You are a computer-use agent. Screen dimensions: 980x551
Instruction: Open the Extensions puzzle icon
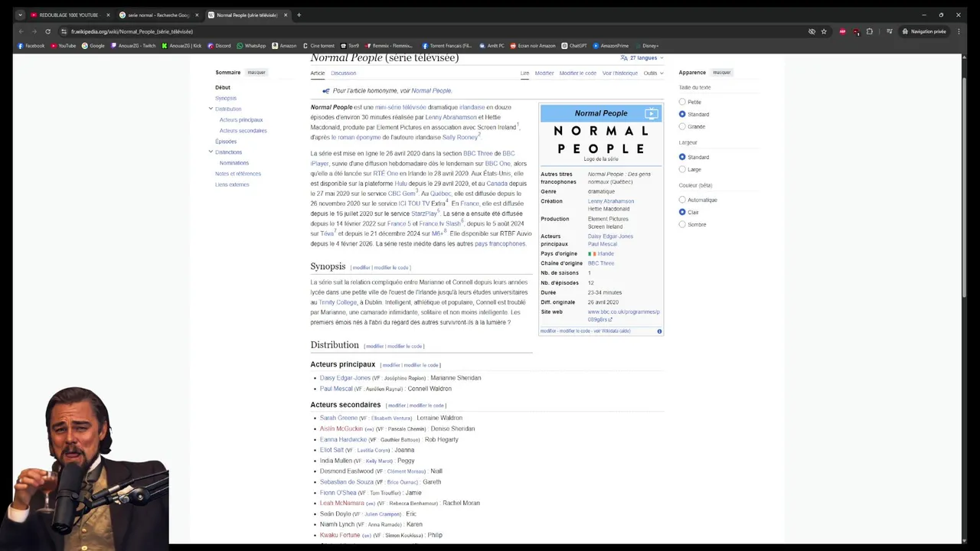point(869,31)
